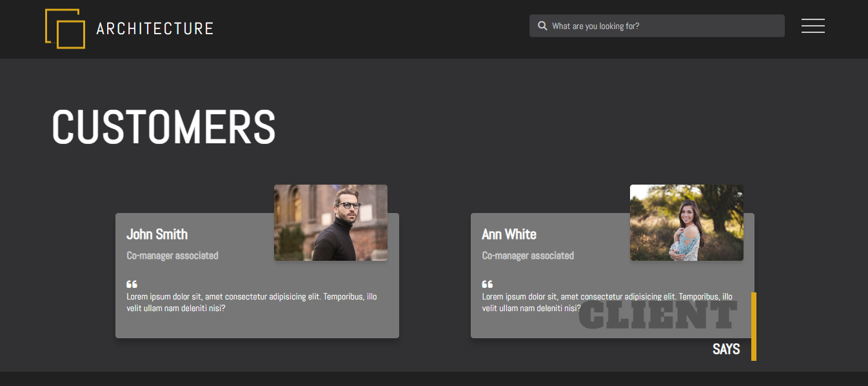Click the magnifier search icon
Viewport: 868px width, 386px height.
pyautogui.click(x=542, y=26)
